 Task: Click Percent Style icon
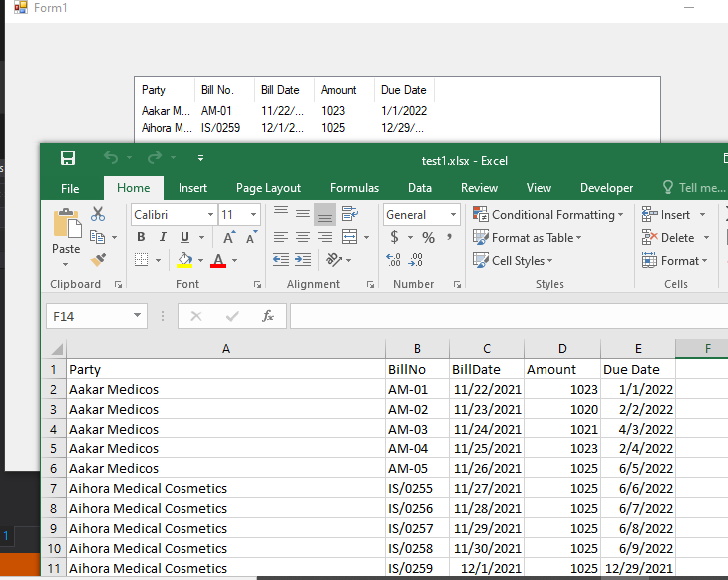pyautogui.click(x=428, y=238)
